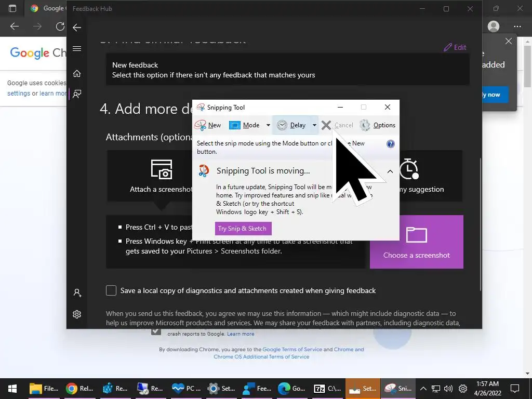Screen dimensions: 532x399
Task: Click the blue button in Edge popup
Action: coord(495,95)
